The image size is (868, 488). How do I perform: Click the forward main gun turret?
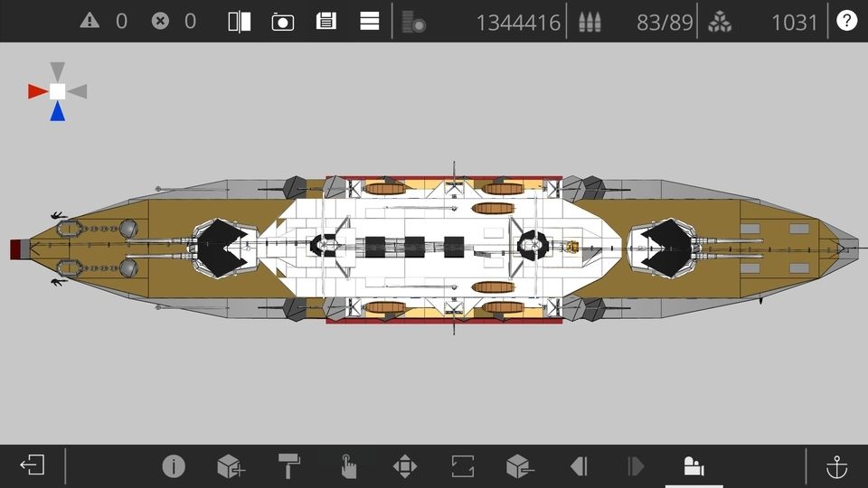(x=222, y=248)
